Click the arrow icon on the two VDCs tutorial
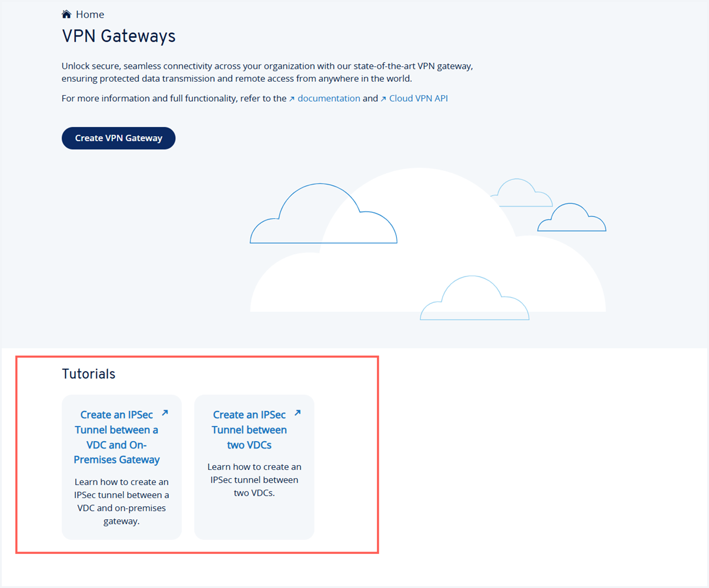 tap(296, 412)
